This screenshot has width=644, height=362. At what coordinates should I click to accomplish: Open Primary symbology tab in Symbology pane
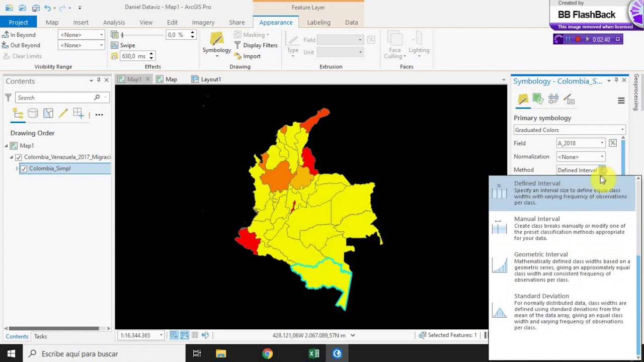[523, 100]
